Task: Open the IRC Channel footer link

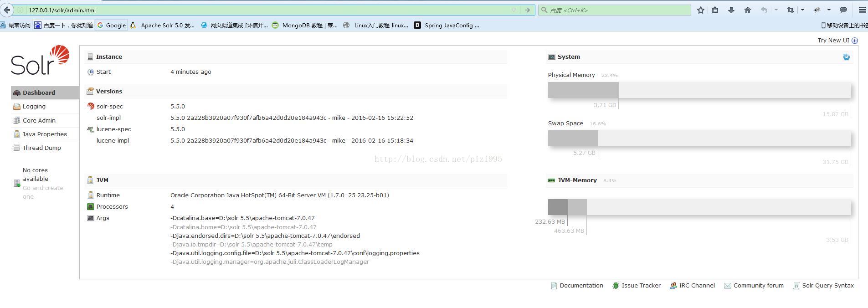Action: tap(692, 286)
